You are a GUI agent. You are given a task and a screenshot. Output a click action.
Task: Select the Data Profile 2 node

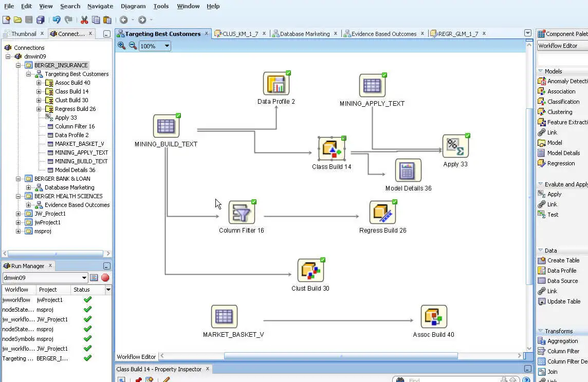(x=276, y=84)
